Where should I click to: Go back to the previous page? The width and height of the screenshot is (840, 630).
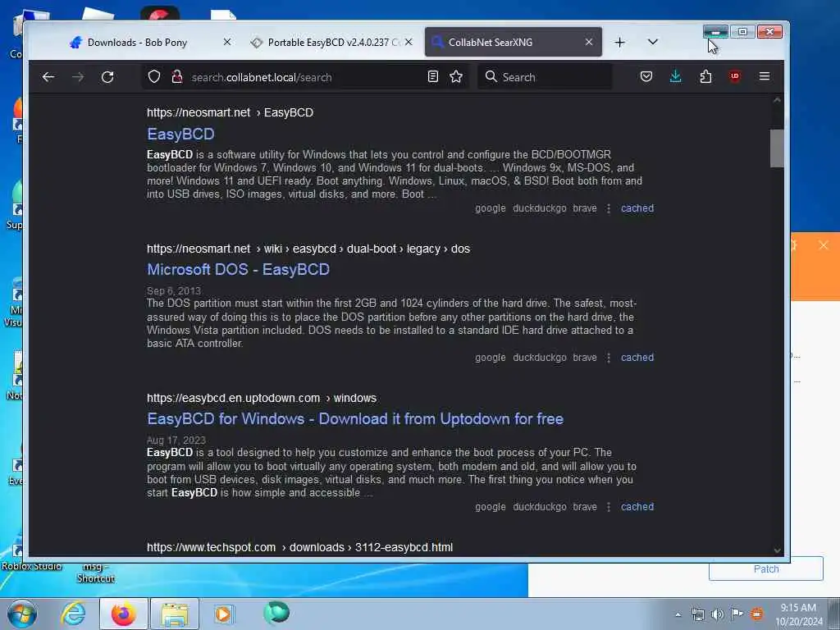(48, 77)
